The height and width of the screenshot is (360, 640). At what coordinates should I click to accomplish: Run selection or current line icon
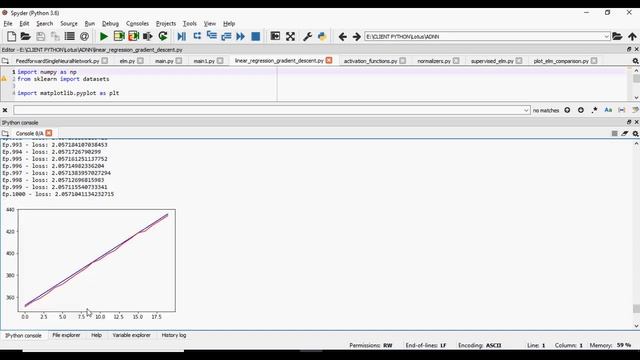pos(148,36)
